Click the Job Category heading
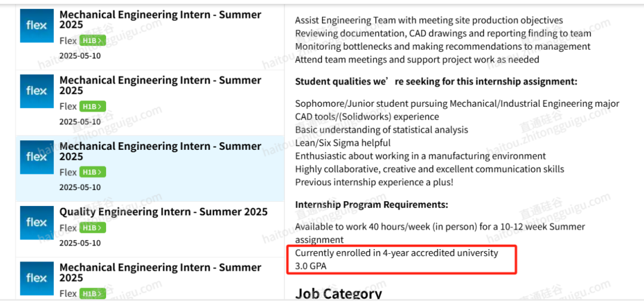Viewport: 644px width, 301px height. (x=339, y=294)
